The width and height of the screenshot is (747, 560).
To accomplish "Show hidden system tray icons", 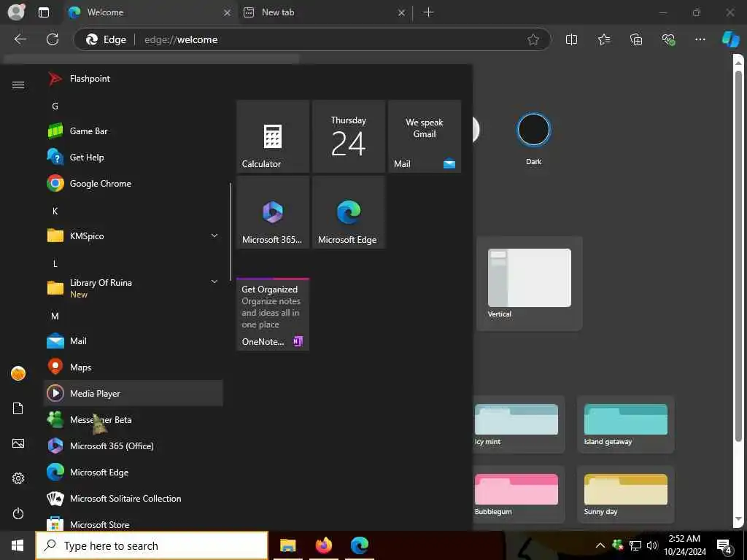I will [x=600, y=545].
